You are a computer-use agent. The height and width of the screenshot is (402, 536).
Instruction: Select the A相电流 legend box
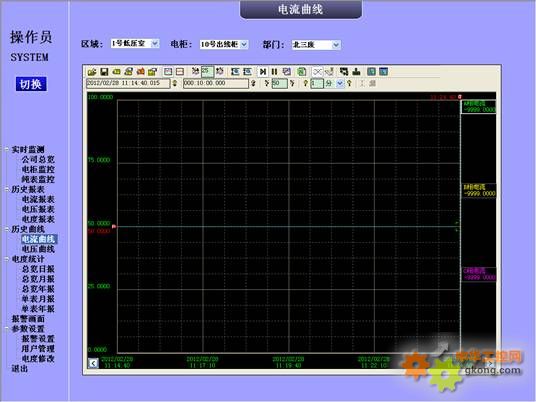[478, 107]
